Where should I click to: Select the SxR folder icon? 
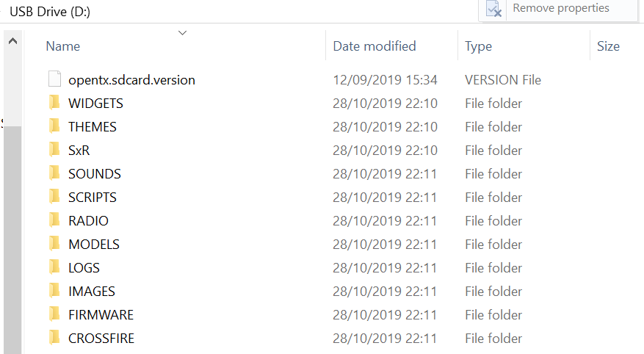54,150
